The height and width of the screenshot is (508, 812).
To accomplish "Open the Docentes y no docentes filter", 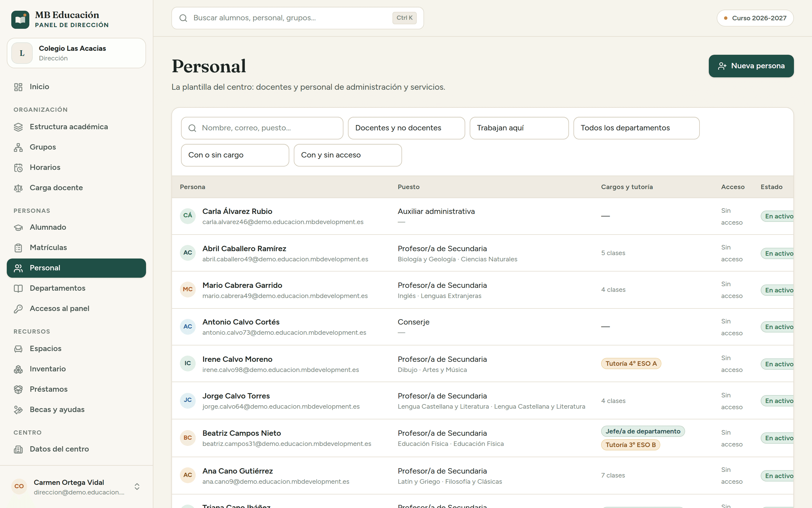I will tap(406, 128).
